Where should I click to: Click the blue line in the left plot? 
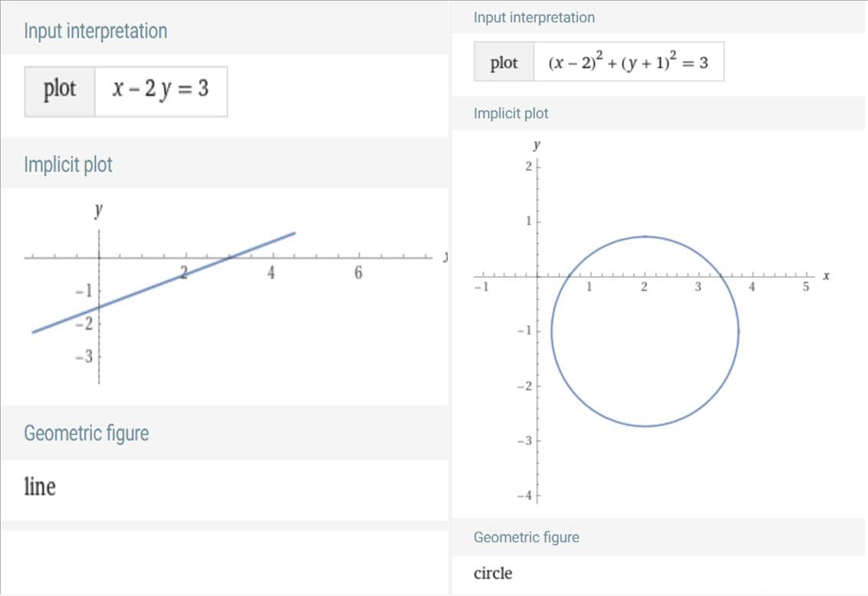pos(163,282)
